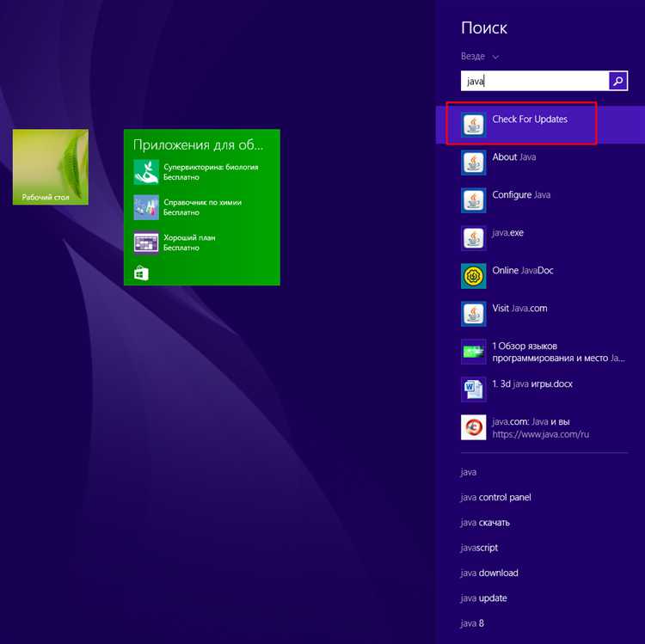
Task: Open the 3d java игры.docx Word icon
Action: 474,389
